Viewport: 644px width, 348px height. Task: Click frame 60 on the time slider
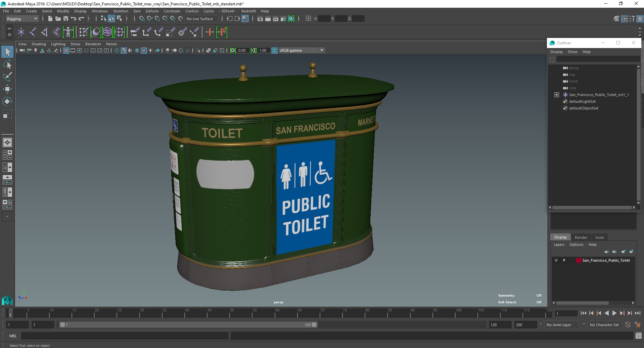click(277, 314)
